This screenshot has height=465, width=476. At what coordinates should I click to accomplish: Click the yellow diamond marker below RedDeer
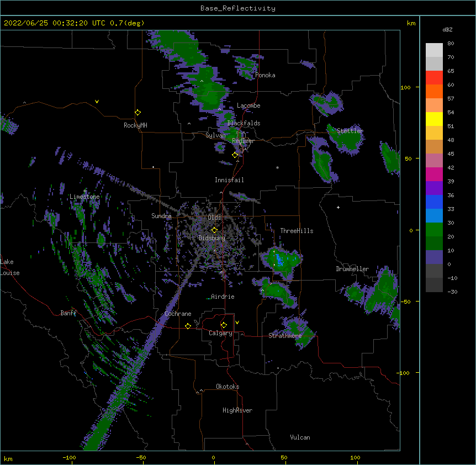point(235,155)
